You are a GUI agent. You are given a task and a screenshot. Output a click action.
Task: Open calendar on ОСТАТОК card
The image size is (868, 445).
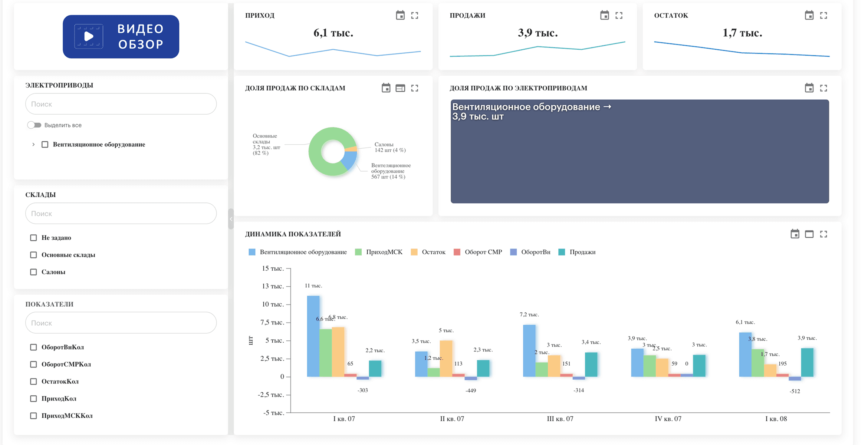point(809,15)
